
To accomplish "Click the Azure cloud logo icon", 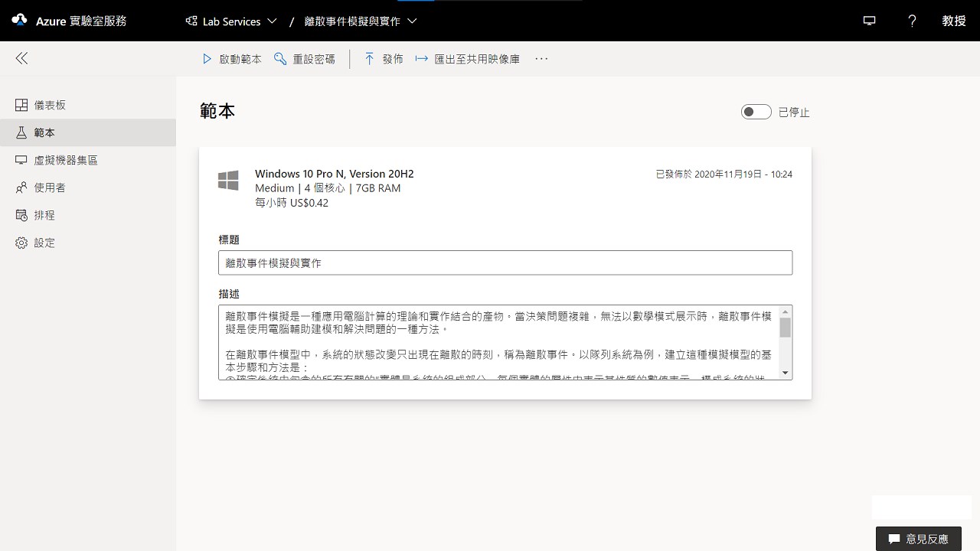I will pyautogui.click(x=19, y=21).
